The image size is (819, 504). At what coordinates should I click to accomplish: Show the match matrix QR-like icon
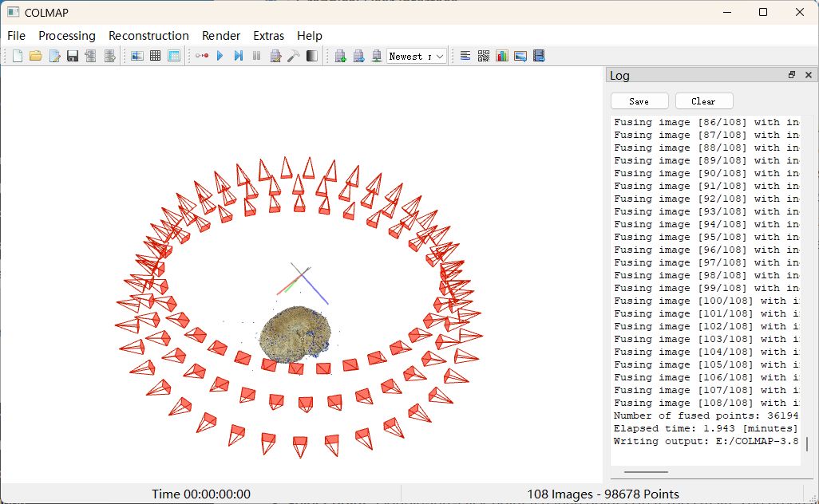484,56
